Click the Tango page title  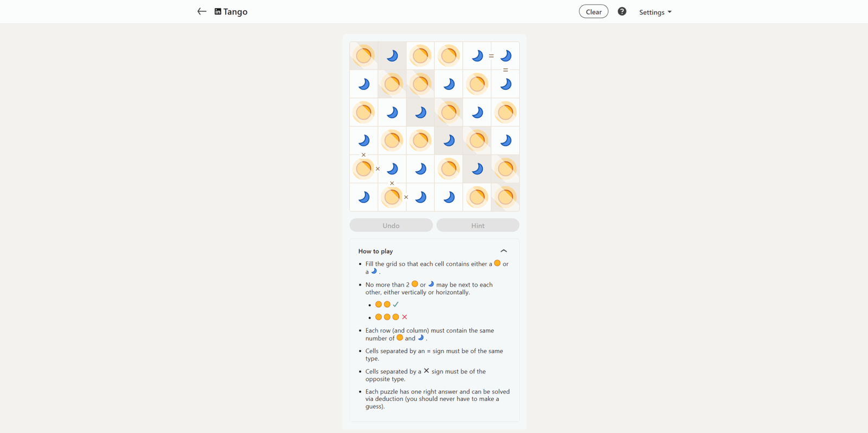click(x=235, y=11)
